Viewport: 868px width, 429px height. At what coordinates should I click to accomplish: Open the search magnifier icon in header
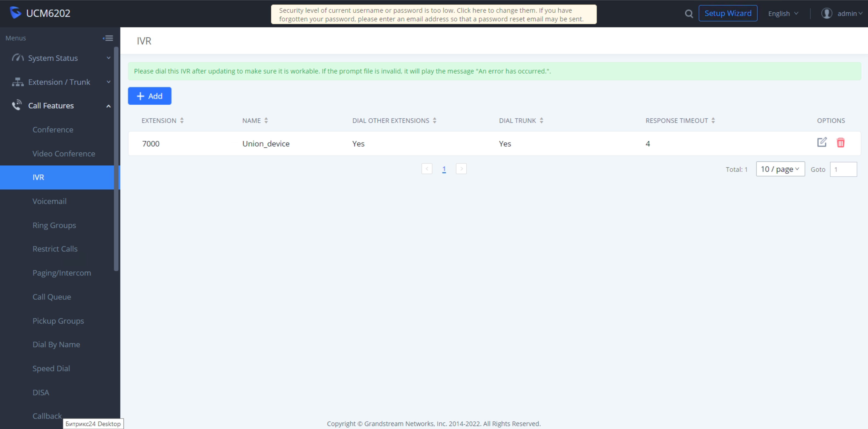pos(689,13)
